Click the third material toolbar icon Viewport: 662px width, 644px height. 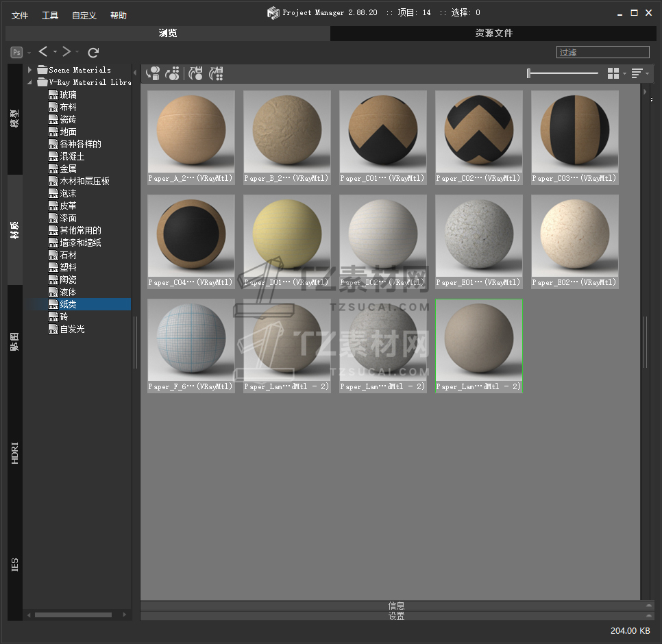(x=196, y=73)
